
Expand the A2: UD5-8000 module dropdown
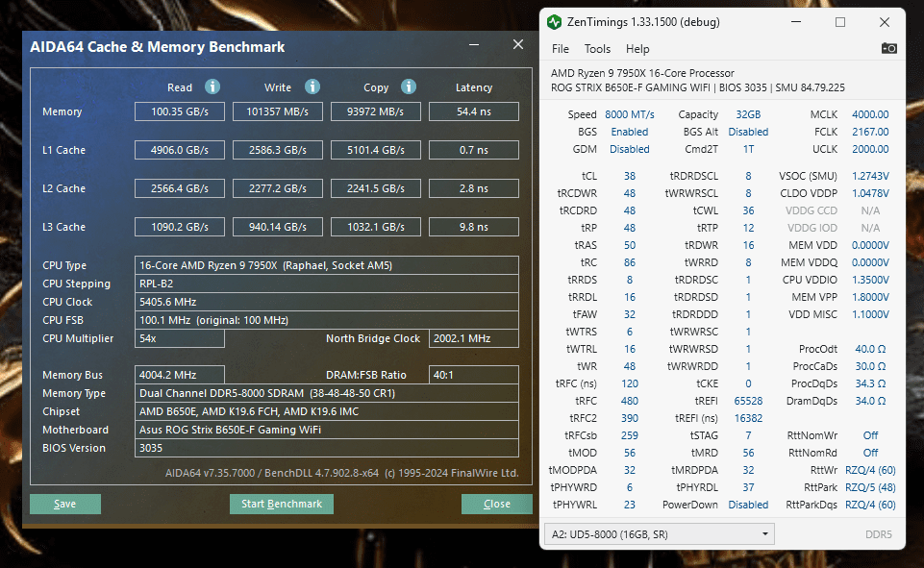659,534
